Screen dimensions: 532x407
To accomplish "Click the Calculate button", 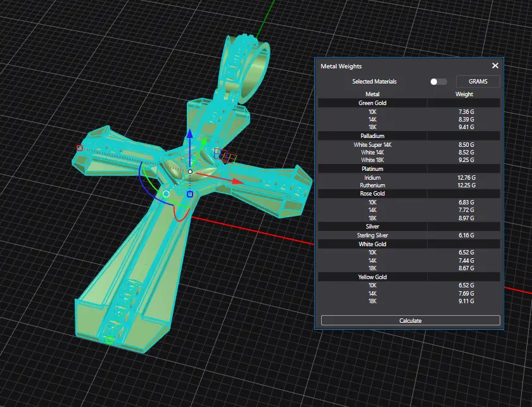I will click(410, 320).
